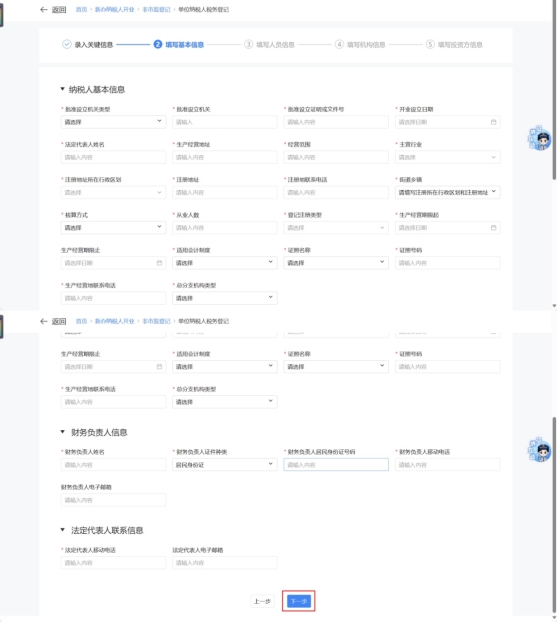Viewport: 557px width, 622px height.
Task: Open the 批准设立机关类型 dropdown
Action: click(113, 122)
